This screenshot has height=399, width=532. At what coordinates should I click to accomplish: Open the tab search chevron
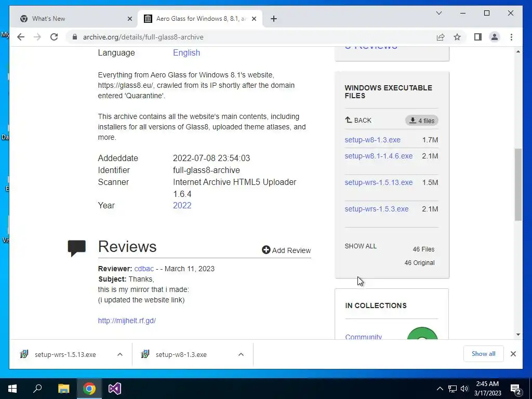tap(438, 13)
